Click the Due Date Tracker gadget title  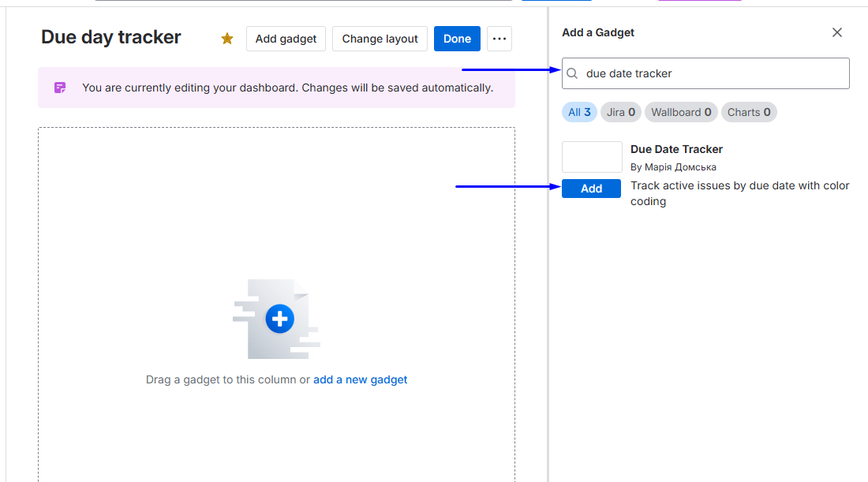pos(676,149)
